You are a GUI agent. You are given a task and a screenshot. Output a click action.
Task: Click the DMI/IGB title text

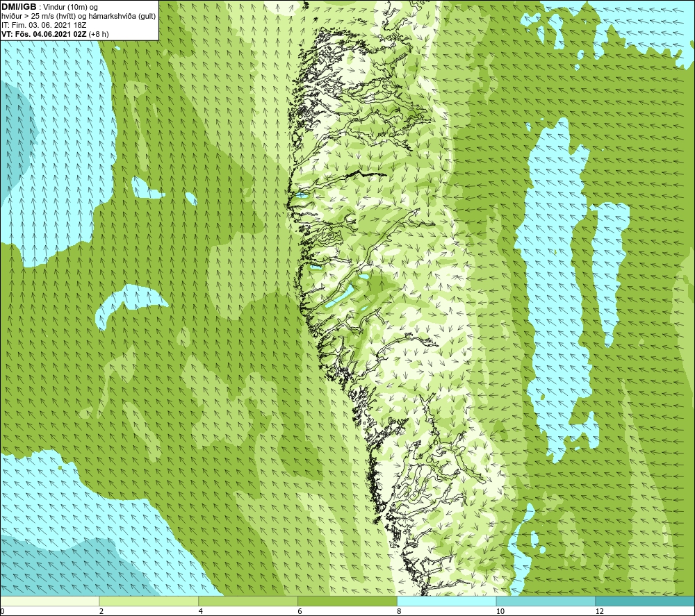click(19, 7)
